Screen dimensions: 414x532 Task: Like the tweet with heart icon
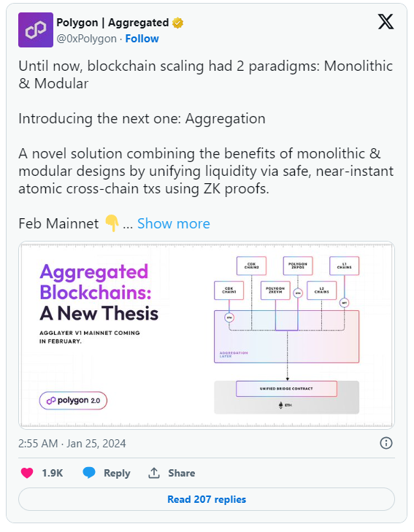(x=27, y=473)
